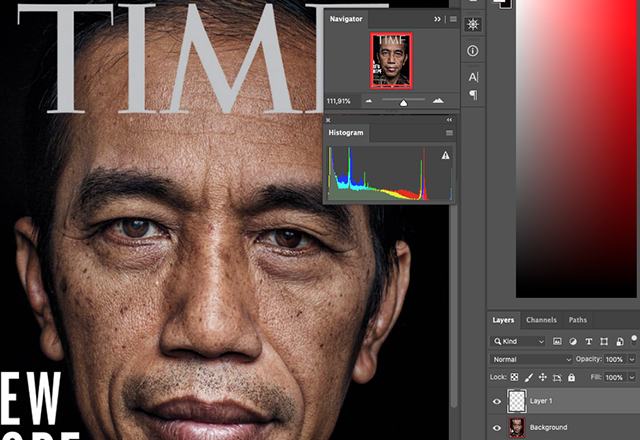Filter layers by shape layers icon

[604, 341]
